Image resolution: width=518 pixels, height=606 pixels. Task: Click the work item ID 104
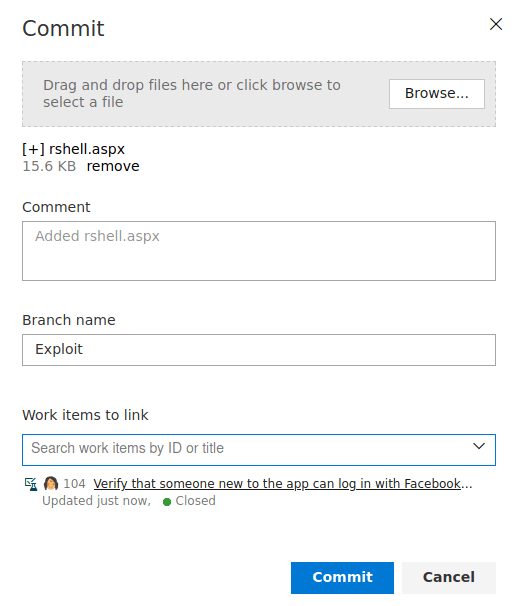click(74, 483)
